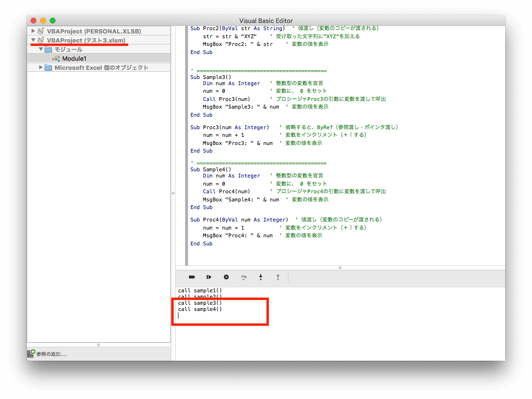Select VBAProject (テスト3.xlsm) project label
Image resolution: width=532 pixels, height=399 pixels.
(x=86, y=40)
